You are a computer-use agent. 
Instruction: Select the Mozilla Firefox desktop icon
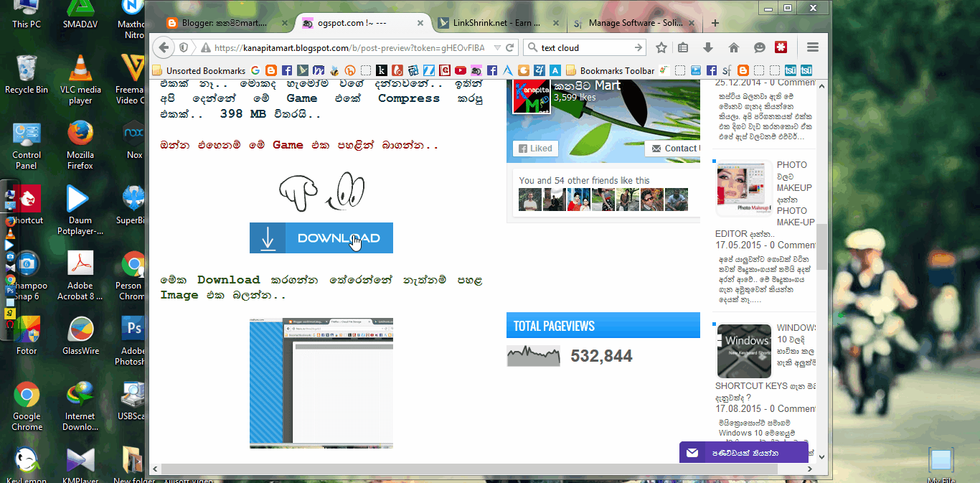point(80,146)
